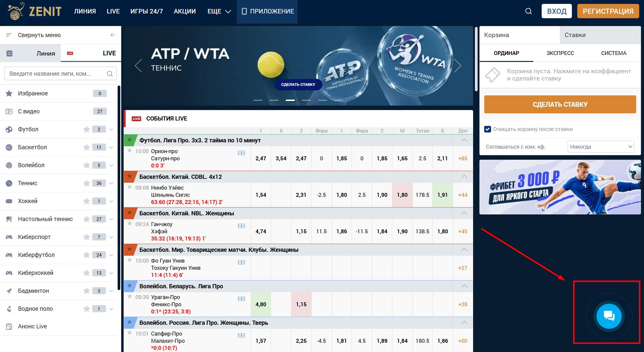The width and height of the screenshot is (644, 352).
Task: Show previous banner with left arrow
Action: (x=138, y=66)
